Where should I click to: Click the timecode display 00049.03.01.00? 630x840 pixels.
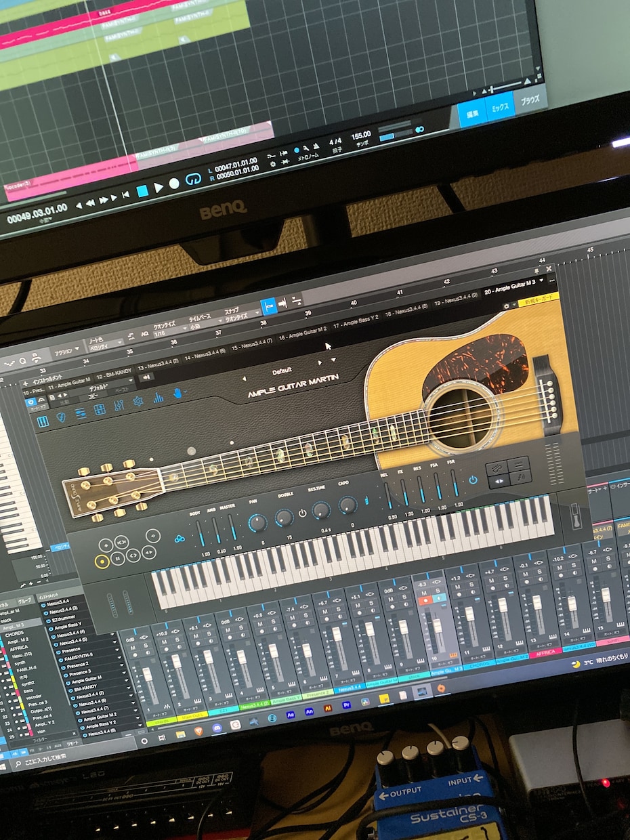click(37, 213)
